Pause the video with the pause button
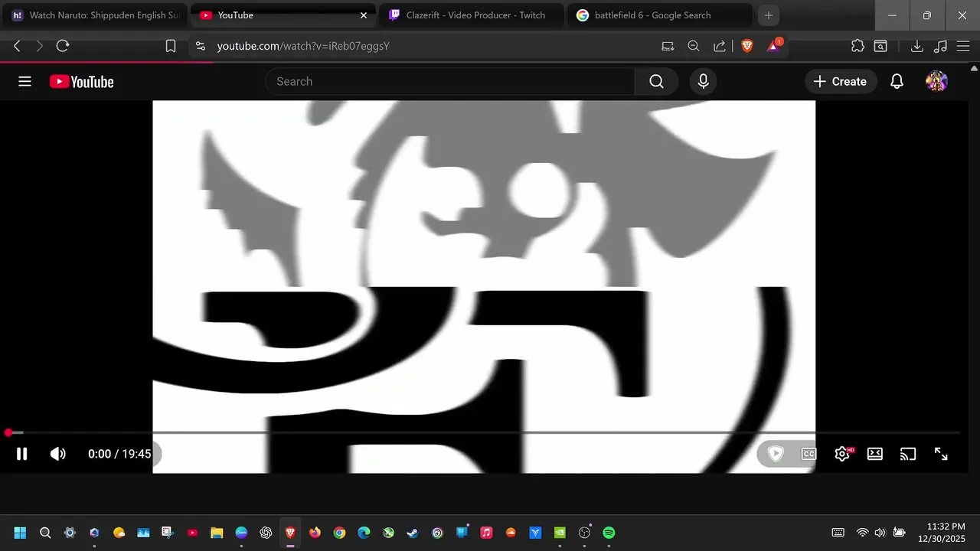980x551 pixels. click(22, 454)
